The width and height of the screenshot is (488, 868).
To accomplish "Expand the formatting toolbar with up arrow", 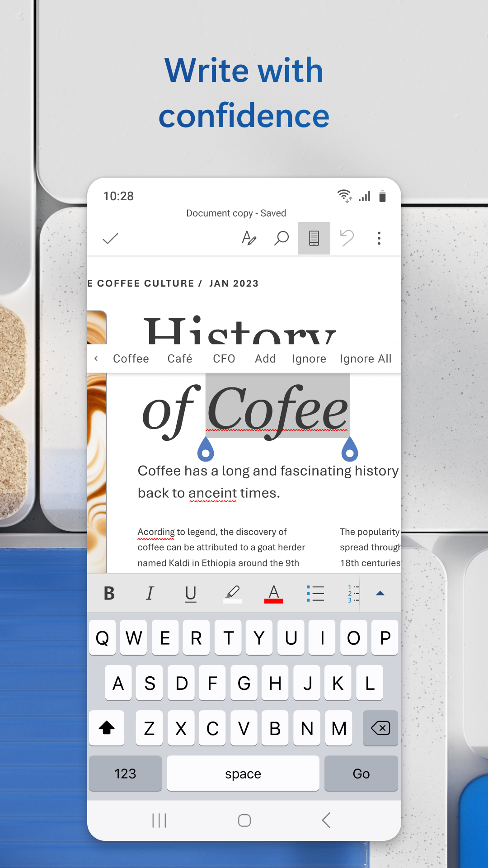I will [380, 593].
